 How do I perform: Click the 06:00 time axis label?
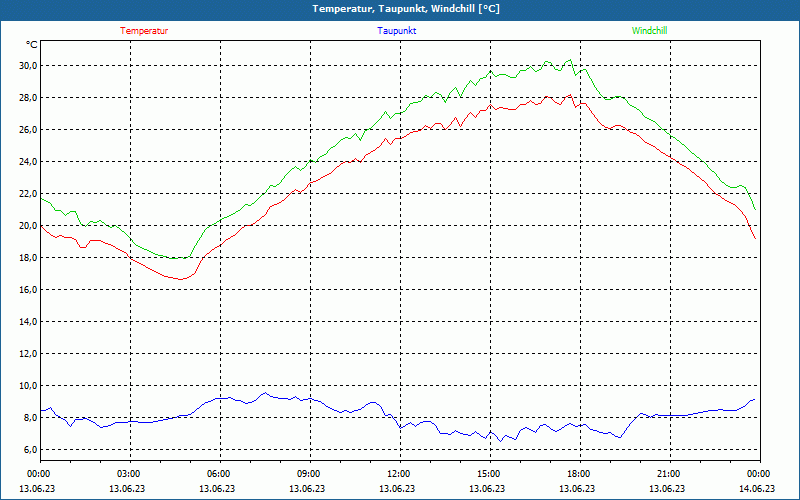click(220, 474)
